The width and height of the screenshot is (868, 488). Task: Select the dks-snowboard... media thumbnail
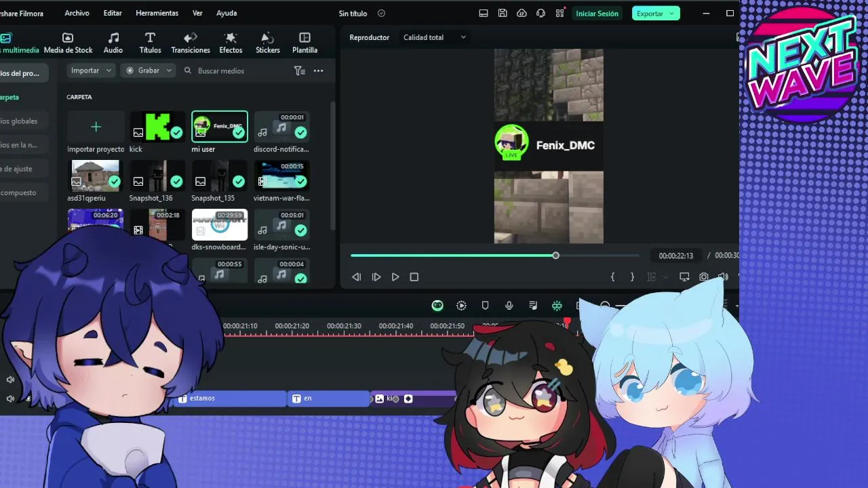tap(220, 224)
